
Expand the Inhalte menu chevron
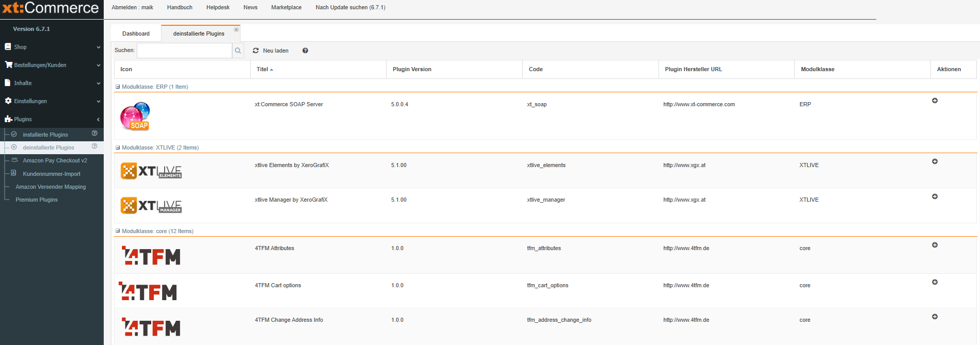pyautogui.click(x=99, y=83)
